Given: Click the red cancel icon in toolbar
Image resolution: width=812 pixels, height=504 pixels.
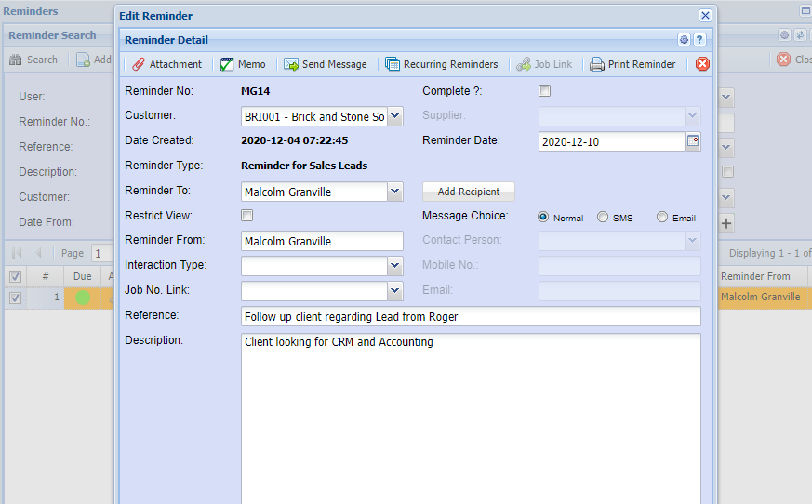Looking at the screenshot, I should [x=702, y=64].
